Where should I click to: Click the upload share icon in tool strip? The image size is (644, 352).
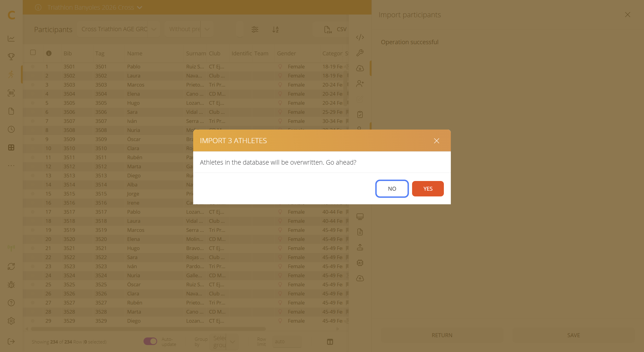pos(360,248)
